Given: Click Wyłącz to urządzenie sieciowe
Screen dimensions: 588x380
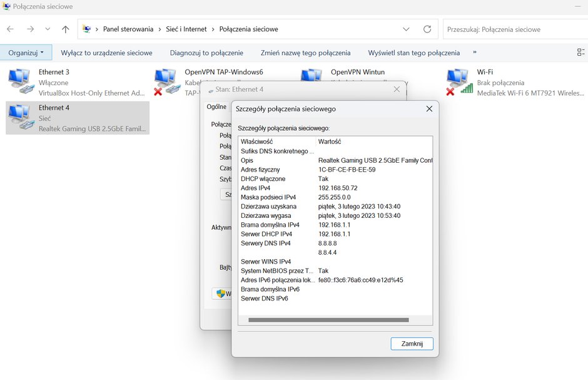Looking at the screenshot, I should click(x=106, y=53).
